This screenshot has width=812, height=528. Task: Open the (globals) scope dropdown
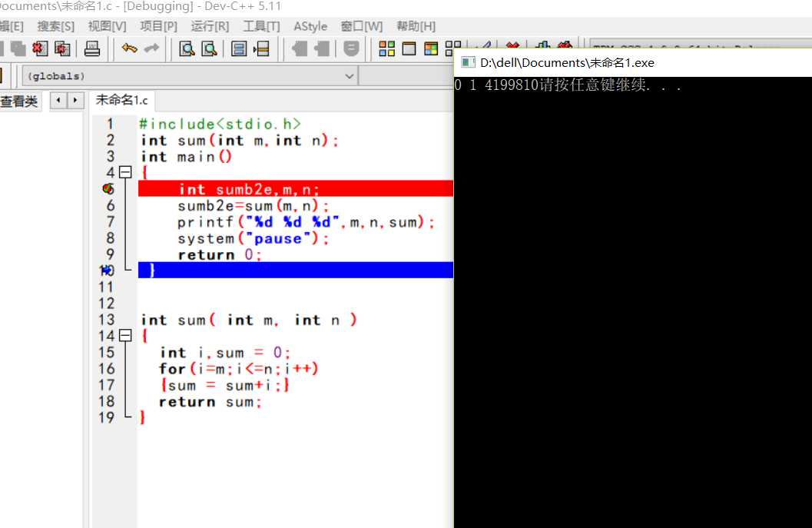190,76
